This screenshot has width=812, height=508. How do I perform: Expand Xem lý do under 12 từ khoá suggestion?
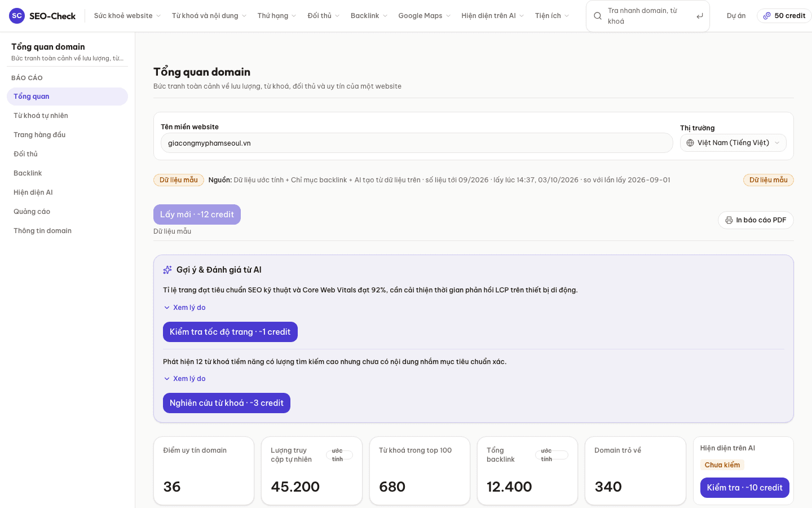[184, 379]
